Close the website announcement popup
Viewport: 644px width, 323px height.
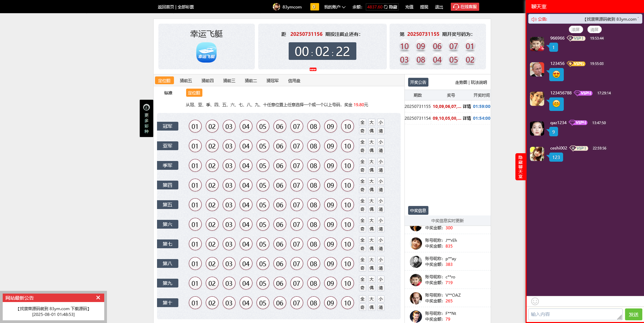point(98,298)
